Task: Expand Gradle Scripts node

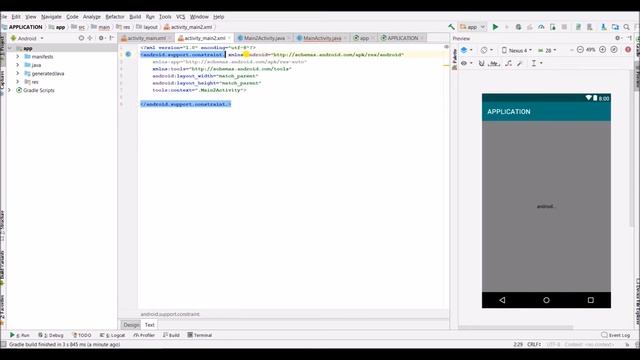Action: point(9,90)
